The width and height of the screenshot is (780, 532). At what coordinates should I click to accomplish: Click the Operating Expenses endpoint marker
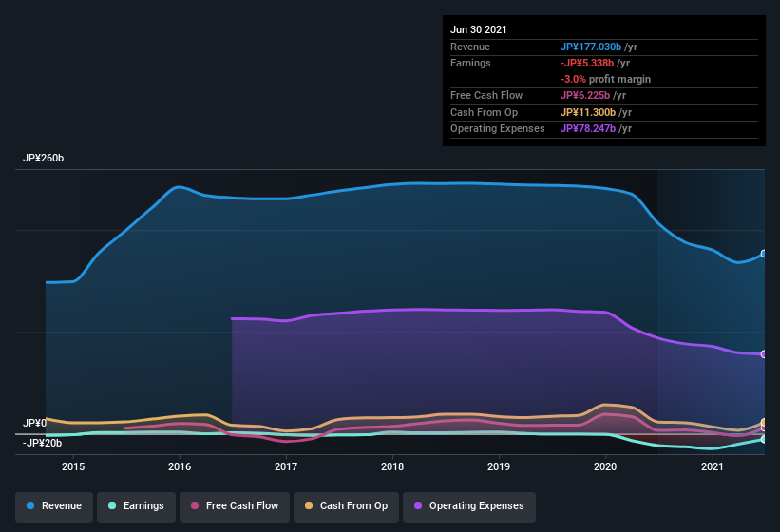(x=764, y=354)
